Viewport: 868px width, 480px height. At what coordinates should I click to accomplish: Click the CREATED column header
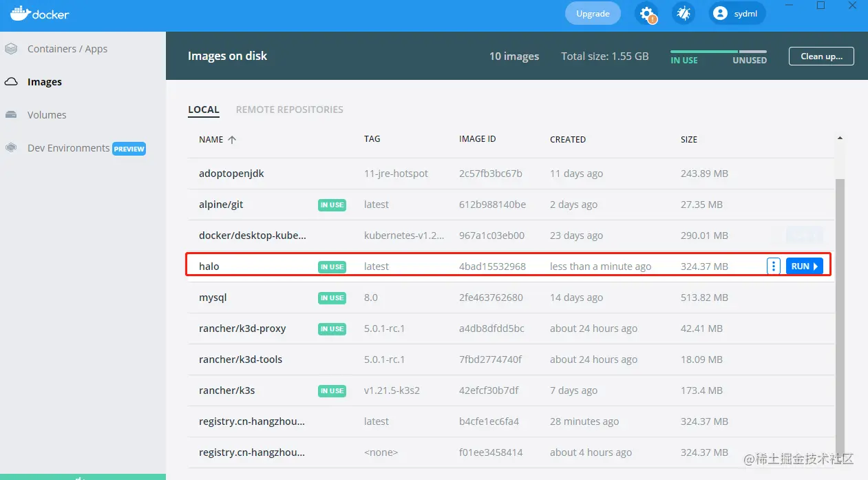pyautogui.click(x=568, y=139)
